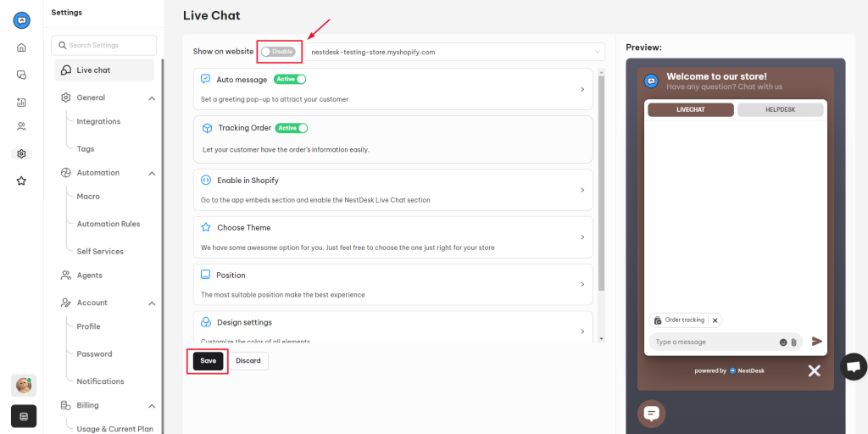Image resolution: width=868 pixels, height=434 pixels.
Task: Open the Notifications settings page
Action: (x=101, y=381)
